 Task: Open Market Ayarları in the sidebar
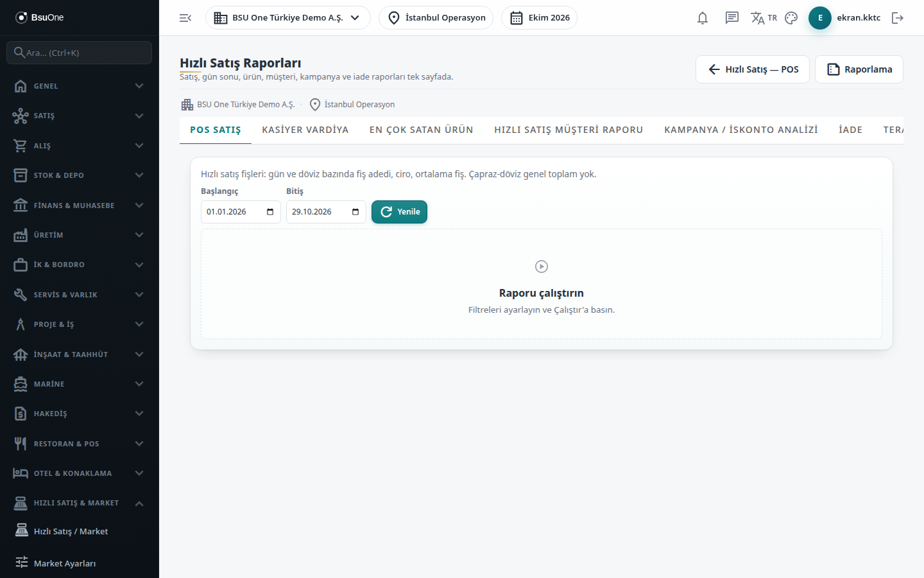[80, 563]
